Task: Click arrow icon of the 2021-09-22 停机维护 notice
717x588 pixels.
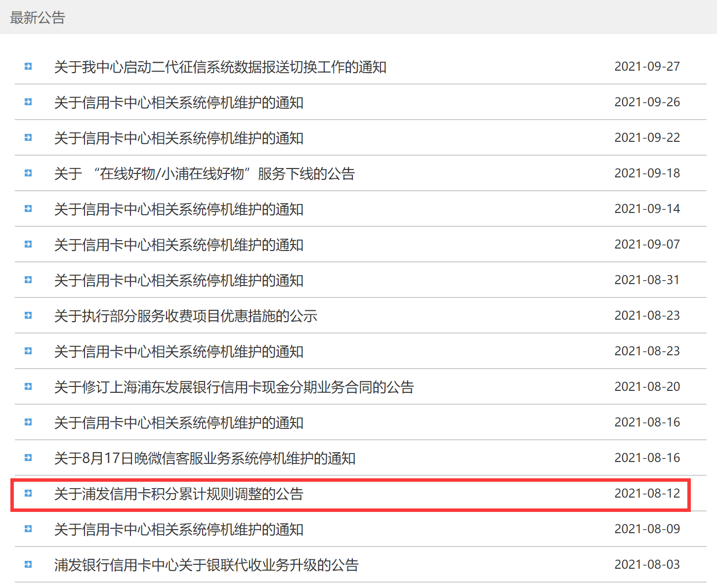Action: pos(28,137)
